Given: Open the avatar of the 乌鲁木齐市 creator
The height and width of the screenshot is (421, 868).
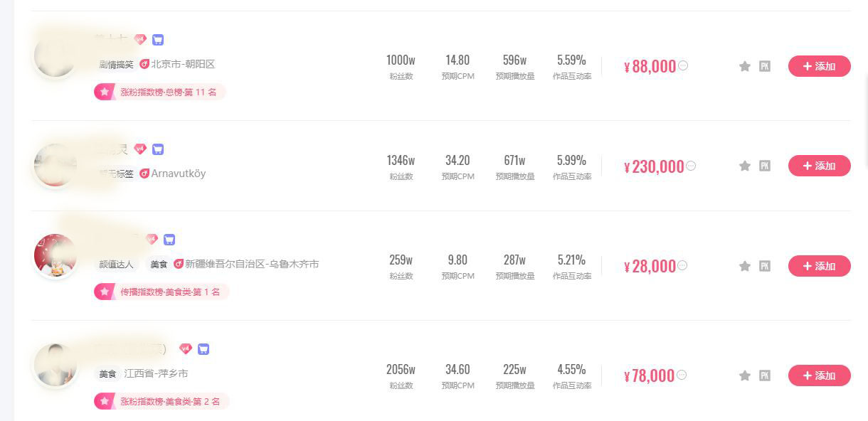Looking at the screenshot, I should 55,255.
